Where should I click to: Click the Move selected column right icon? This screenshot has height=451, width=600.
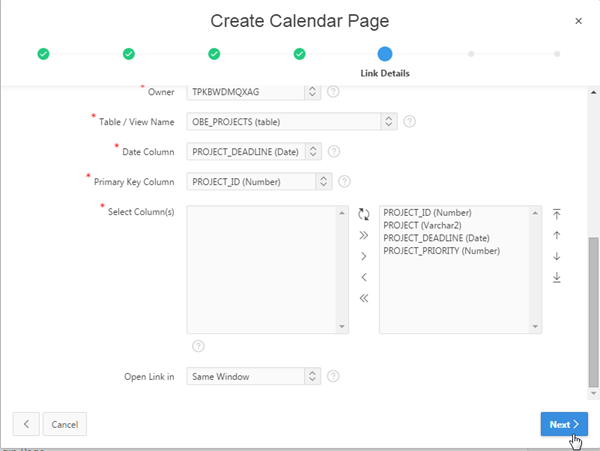coord(363,256)
